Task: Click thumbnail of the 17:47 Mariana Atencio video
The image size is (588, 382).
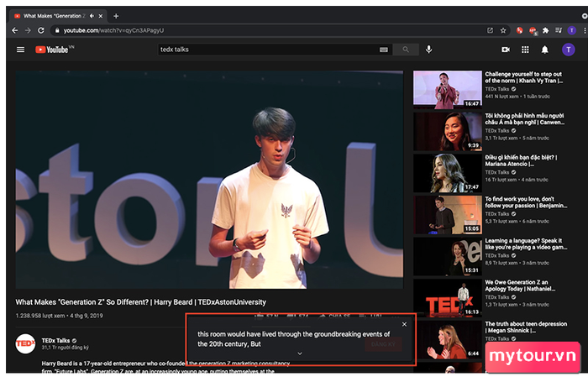Action: pyautogui.click(x=448, y=173)
